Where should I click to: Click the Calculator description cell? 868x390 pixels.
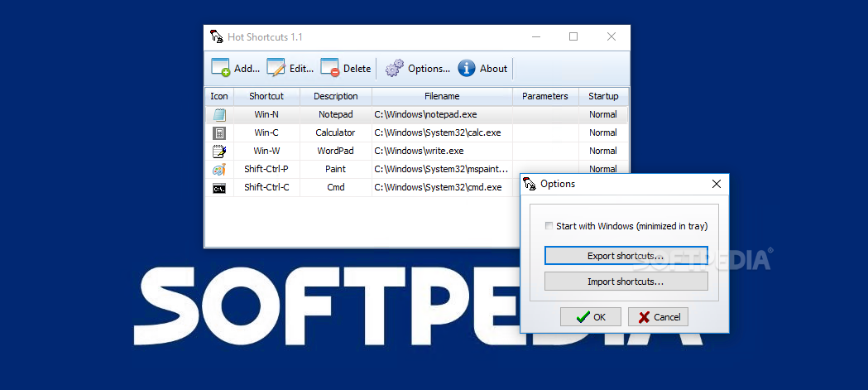pyautogui.click(x=336, y=133)
